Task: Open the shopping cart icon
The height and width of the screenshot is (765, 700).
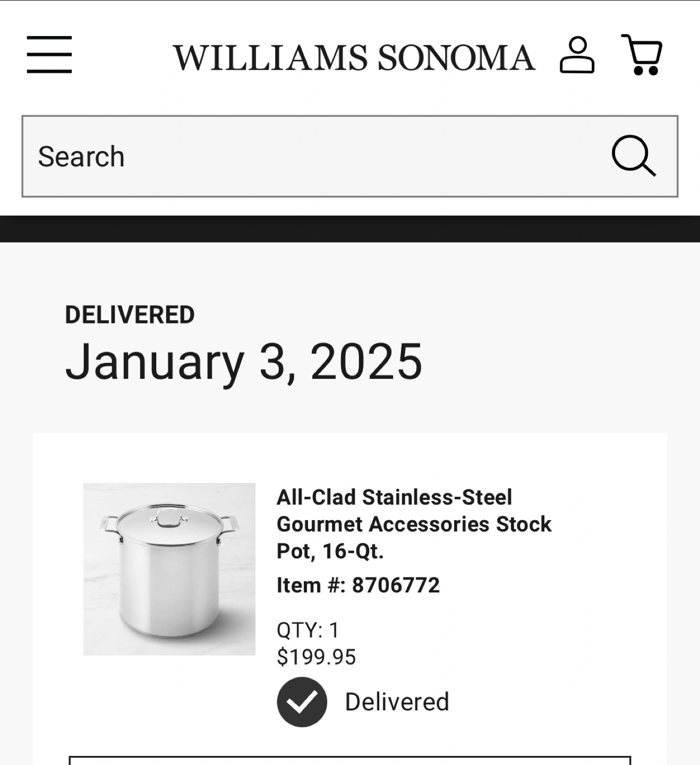Action: [642, 55]
